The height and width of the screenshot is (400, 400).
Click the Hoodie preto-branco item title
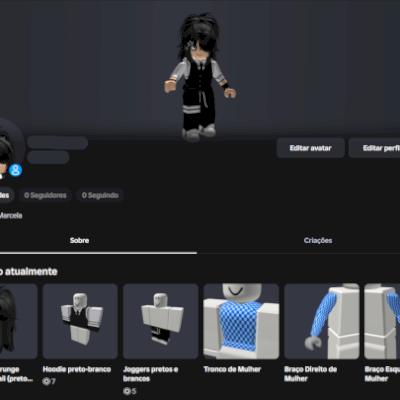[x=77, y=369]
